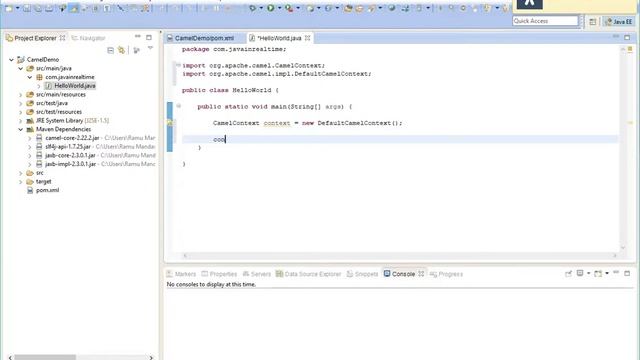Collapse the src/main/java folder
The image size is (640, 360).
pyautogui.click(x=20, y=69)
